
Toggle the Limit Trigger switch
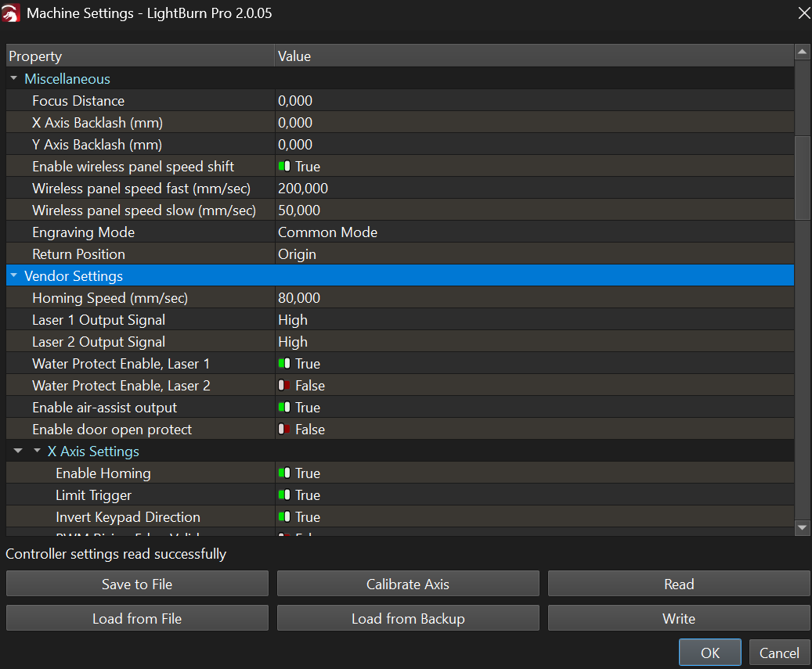(284, 495)
